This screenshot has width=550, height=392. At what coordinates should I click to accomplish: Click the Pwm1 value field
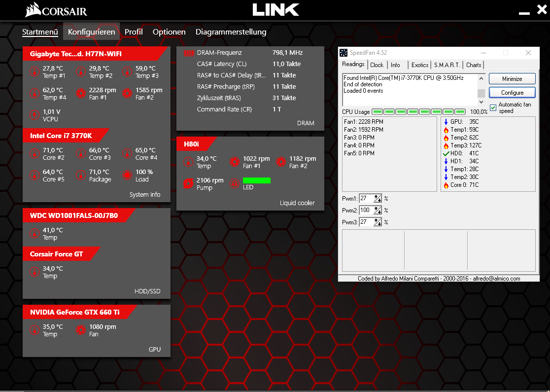(367, 199)
